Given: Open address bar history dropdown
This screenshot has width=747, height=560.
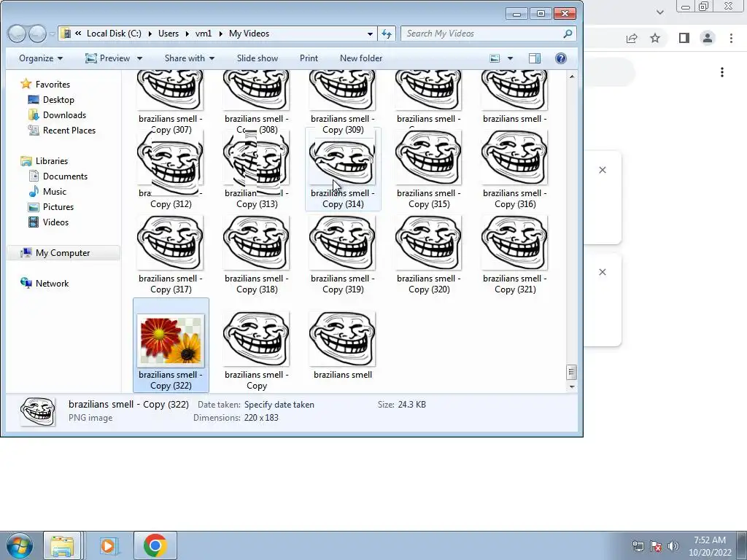Looking at the screenshot, I should [x=370, y=34].
